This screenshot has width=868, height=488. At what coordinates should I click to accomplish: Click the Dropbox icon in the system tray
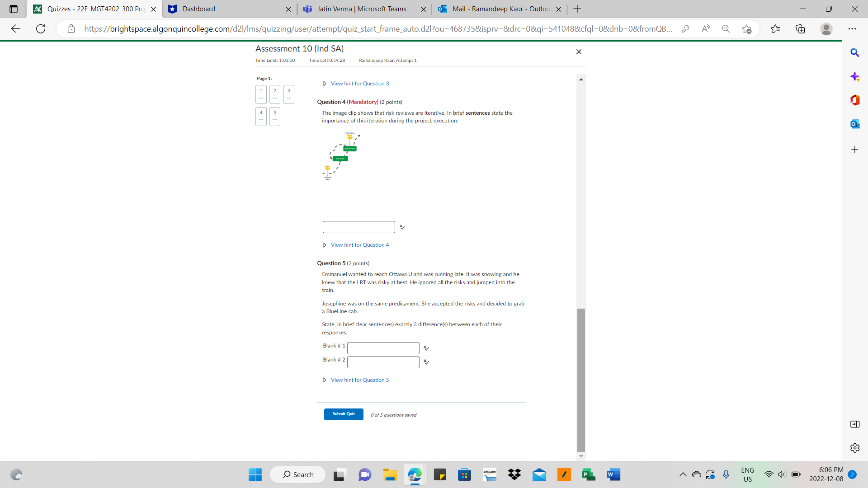(x=514, y=474)
